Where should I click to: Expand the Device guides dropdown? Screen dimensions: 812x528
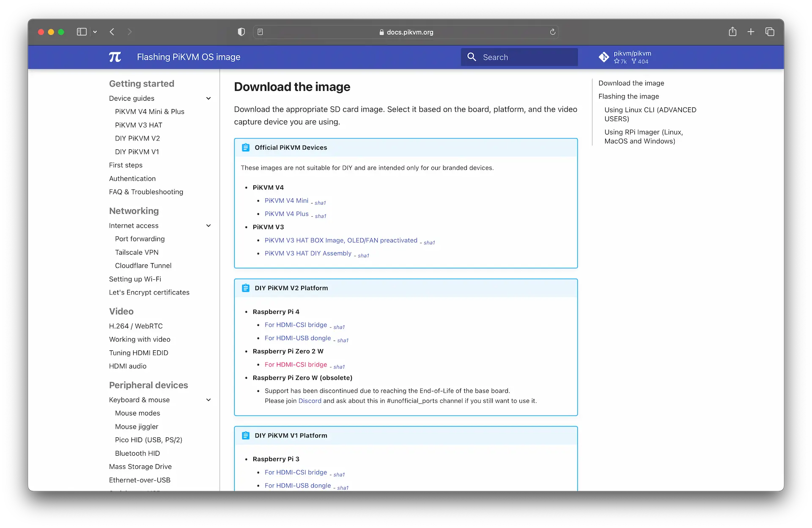point(208,98)
